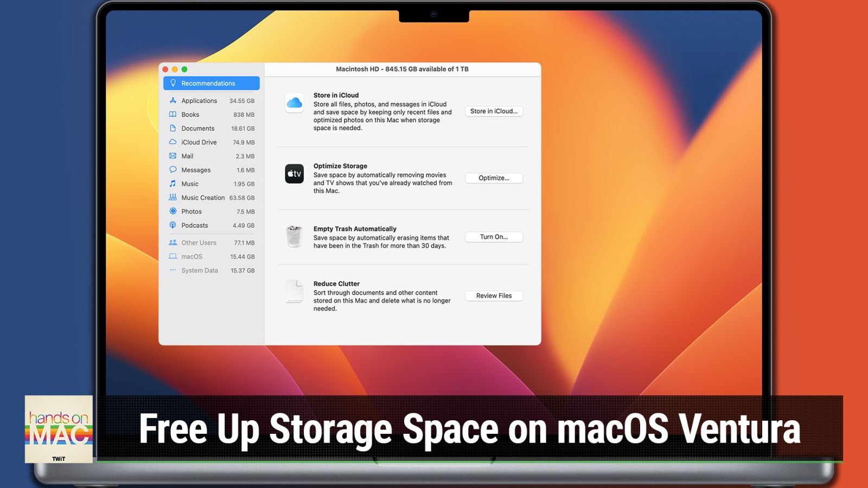Viewport: 868px width, 488px height.
Task: Open Messages via its speech bubble icon
Action: click(173, 170)
